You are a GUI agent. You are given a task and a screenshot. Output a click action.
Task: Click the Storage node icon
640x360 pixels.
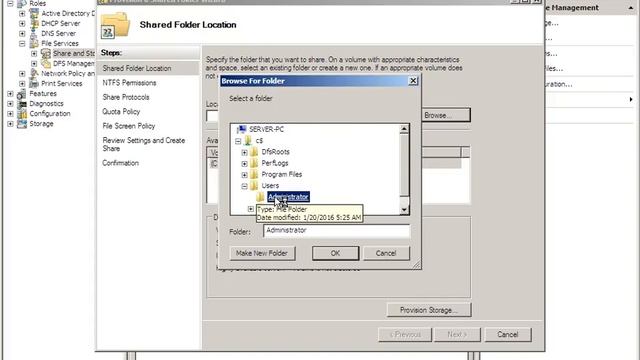pyautogui.click(x=22, y=124)
